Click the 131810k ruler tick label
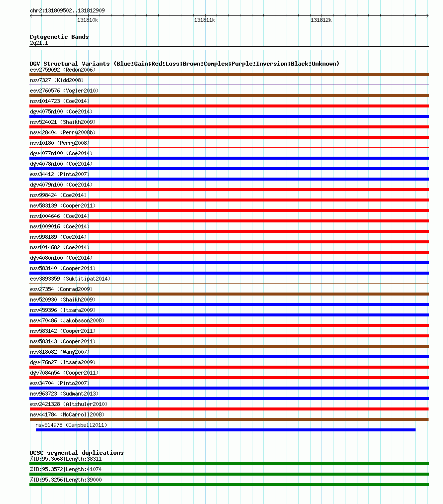Viewport: 443px width, 504px height. [88, 20]
